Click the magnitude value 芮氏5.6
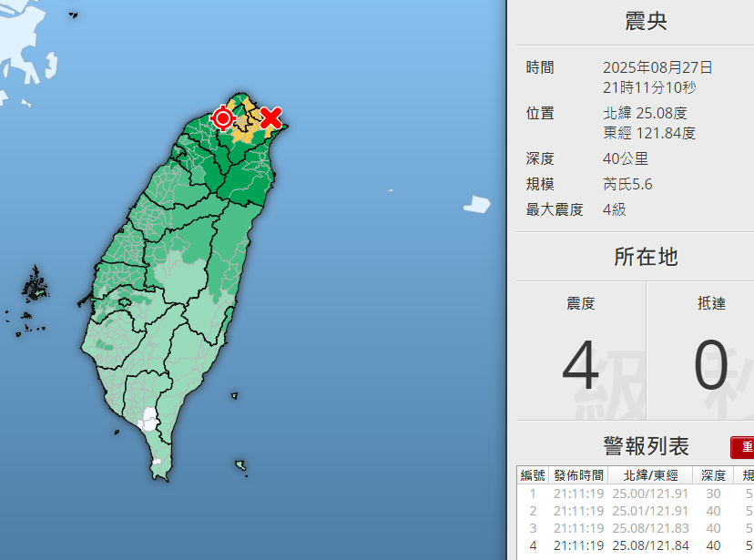754x560 pixels. coord(627,185)
